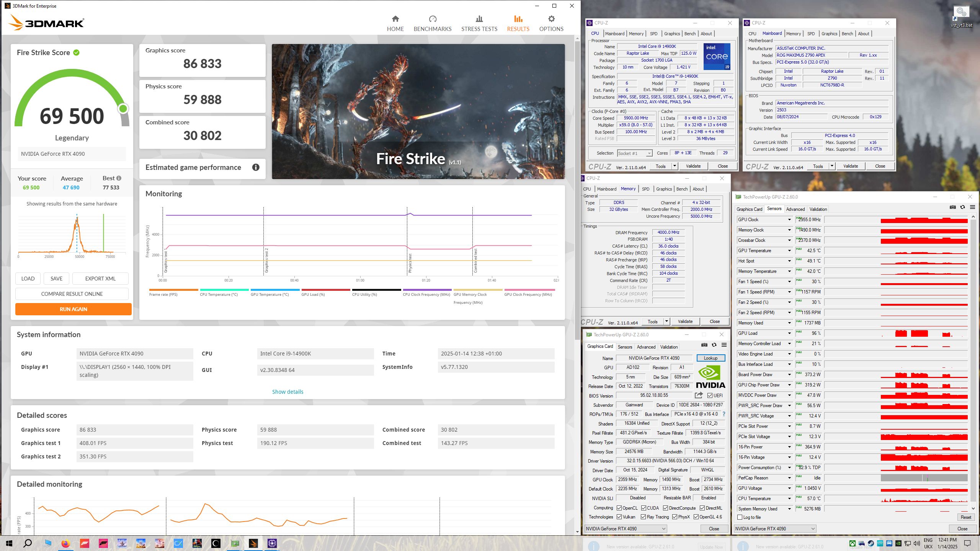Click the score distribution histogram chart

click(x=72, y=235)
